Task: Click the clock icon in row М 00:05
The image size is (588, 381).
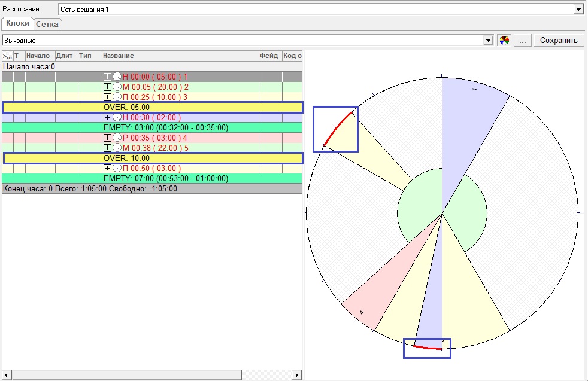Action: 117,87
